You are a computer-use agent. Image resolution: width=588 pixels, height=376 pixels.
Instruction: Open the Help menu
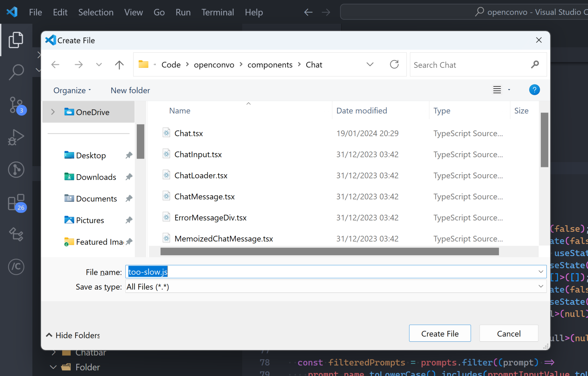coord(254,12)
